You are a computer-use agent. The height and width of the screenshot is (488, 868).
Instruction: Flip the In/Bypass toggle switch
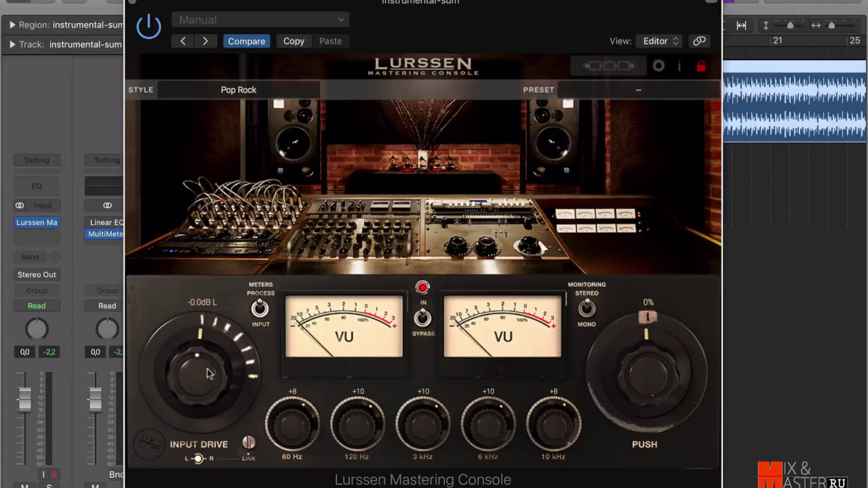tap(422, 317)
